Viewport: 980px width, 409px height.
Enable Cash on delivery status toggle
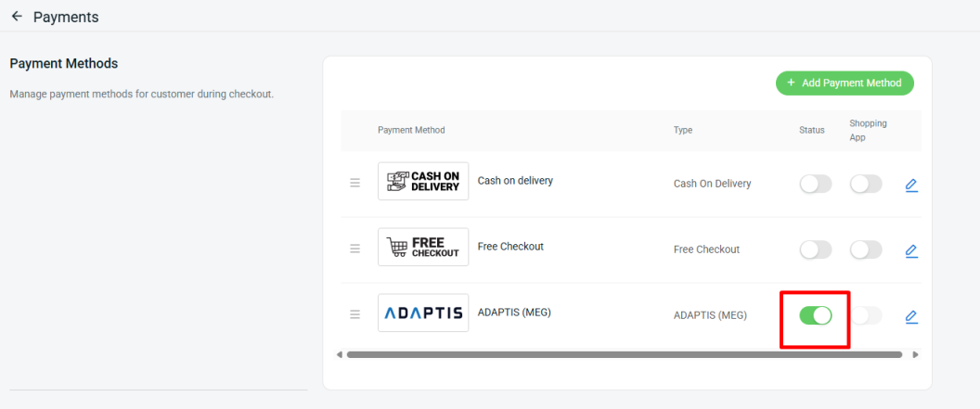coord(816,185)
